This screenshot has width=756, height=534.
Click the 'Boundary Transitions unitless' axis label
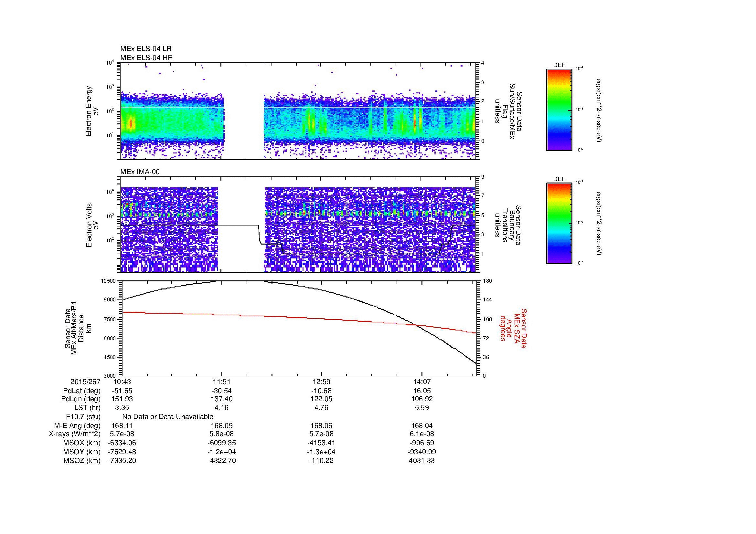[508, 225]
